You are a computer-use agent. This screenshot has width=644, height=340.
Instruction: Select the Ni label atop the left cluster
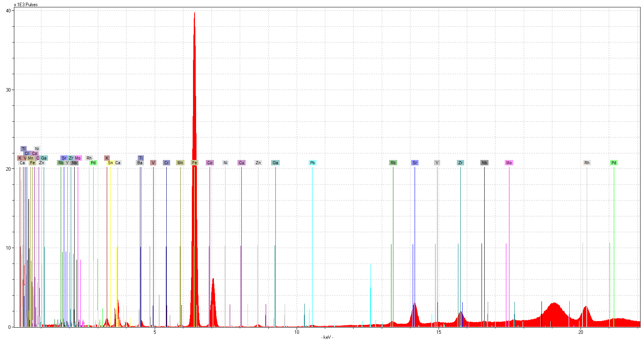pos(37,149)
